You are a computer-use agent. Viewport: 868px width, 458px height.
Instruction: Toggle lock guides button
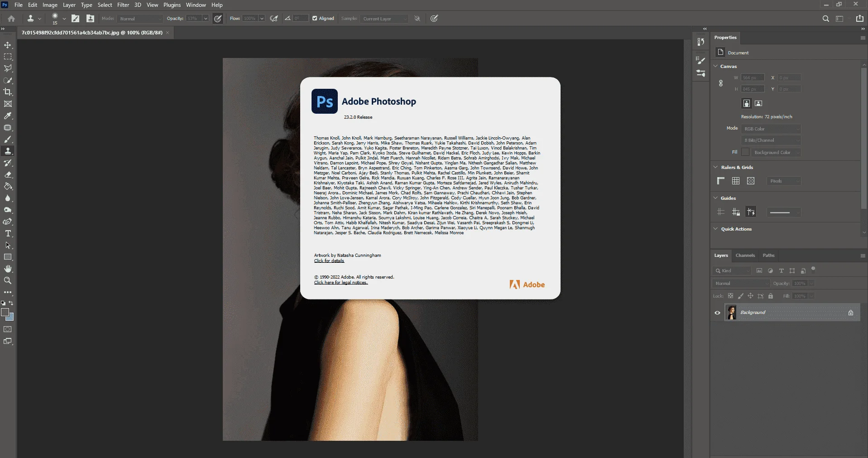(736, 212)
